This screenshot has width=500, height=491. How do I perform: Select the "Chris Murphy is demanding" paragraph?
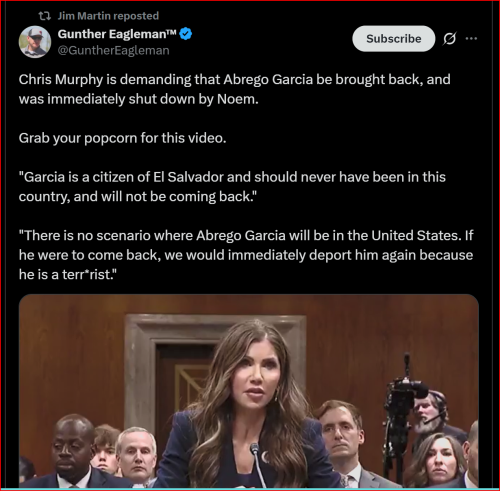(x=235, y=89)
